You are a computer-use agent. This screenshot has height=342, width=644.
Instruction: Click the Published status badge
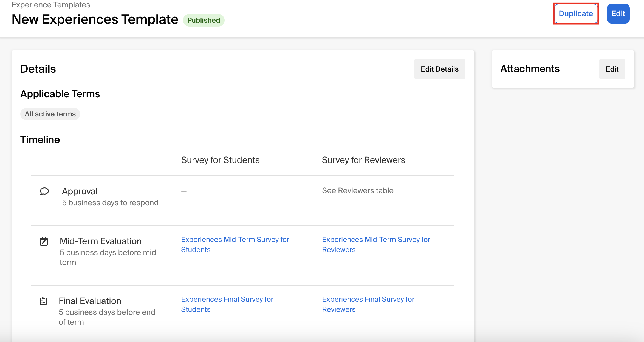(x=204, y=20)
